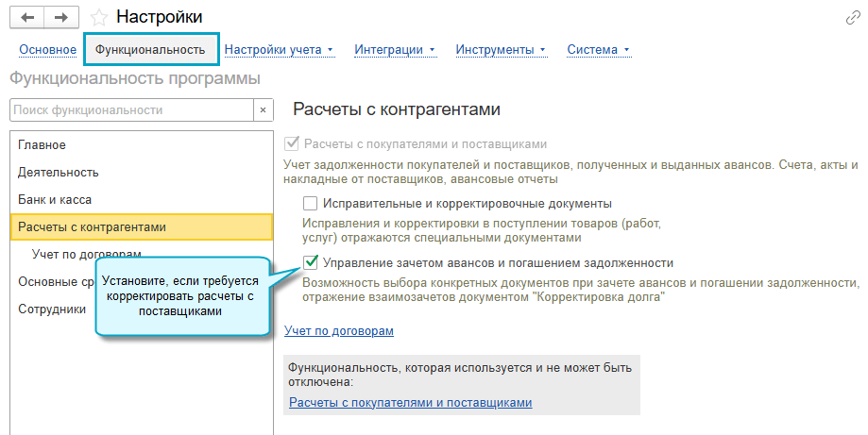Screen dimensions: 868x435
Task: Open the Система dropdown menu
Action: pyautogui.click(x=598, y=50)
